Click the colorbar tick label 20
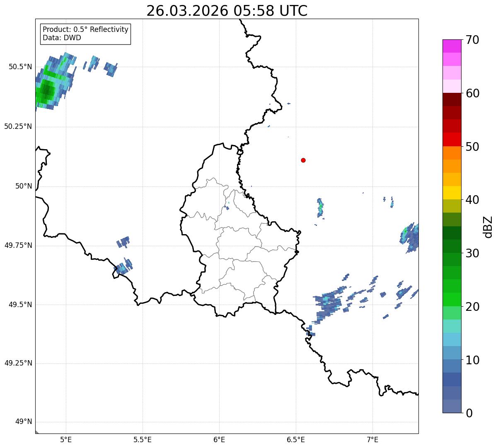This screenshot has width=498, height=448. pos(473,307)
